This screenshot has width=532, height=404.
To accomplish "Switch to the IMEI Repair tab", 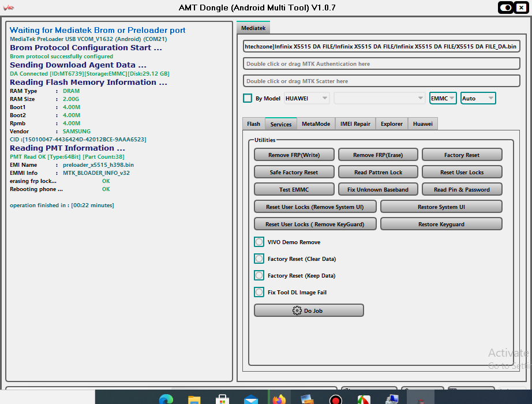I will click(x=355, y=124).
